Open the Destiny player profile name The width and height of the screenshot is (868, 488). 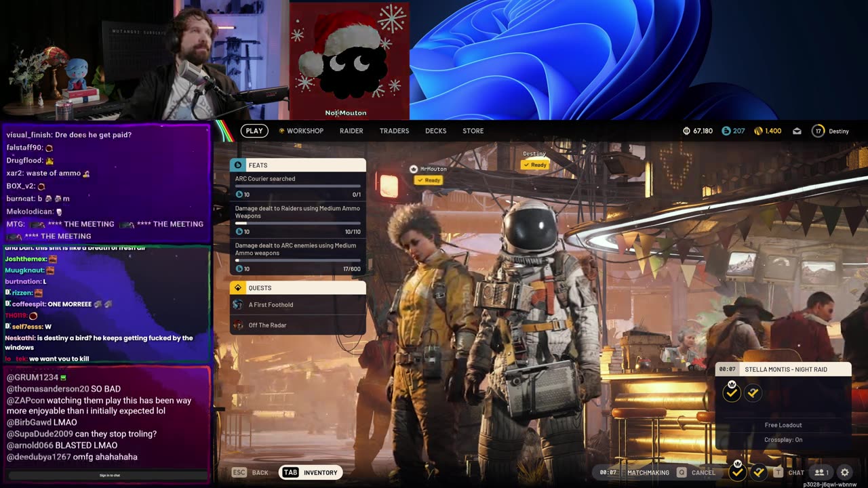coord(839,131)
